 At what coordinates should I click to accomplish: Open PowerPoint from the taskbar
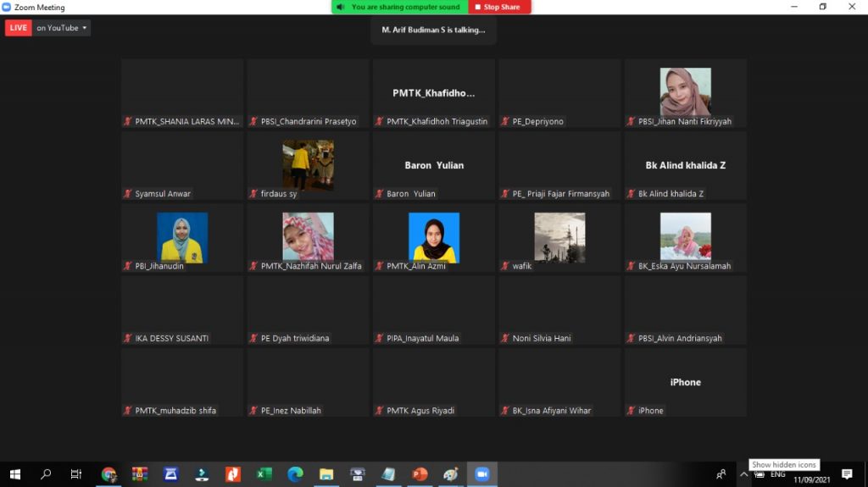(420, 474)
